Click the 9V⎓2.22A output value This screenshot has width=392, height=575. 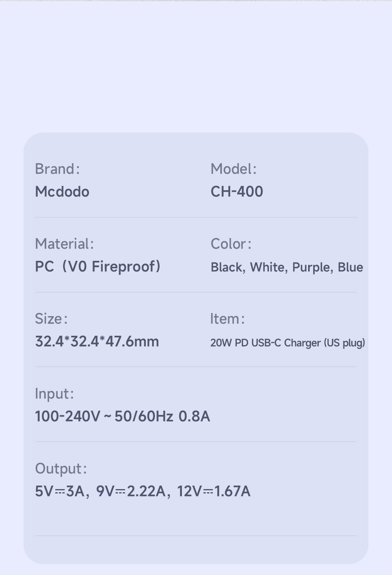[x=131, y=491]
